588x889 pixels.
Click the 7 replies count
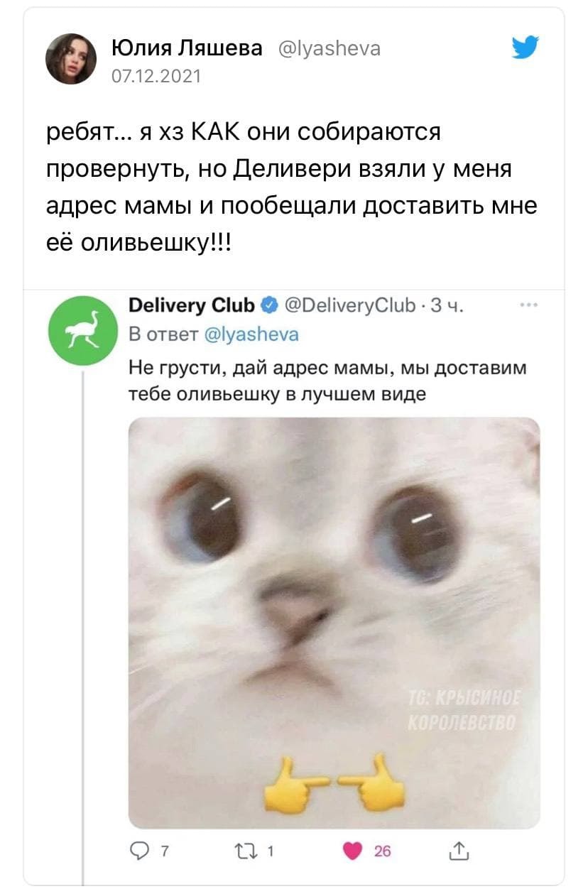click(165, 851)
